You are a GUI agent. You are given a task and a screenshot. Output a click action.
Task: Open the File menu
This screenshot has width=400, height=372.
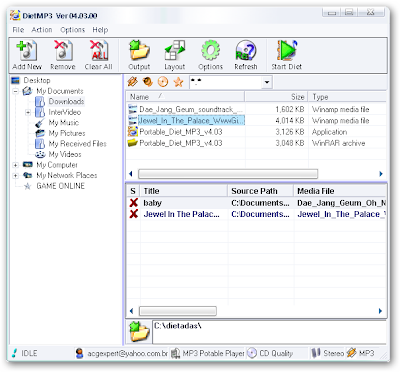point(18,30)
